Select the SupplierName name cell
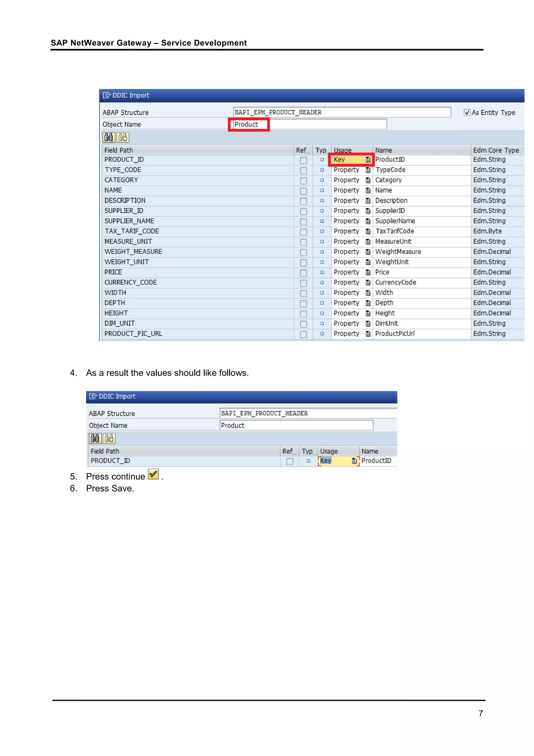This screenshot has height=756, width=534. tap(422, 221)
